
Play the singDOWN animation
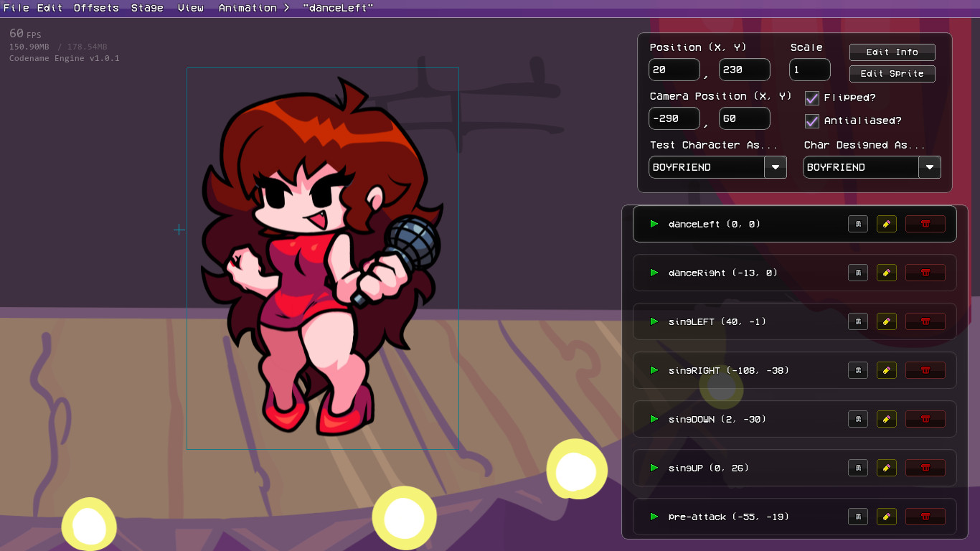click(654, 419)
